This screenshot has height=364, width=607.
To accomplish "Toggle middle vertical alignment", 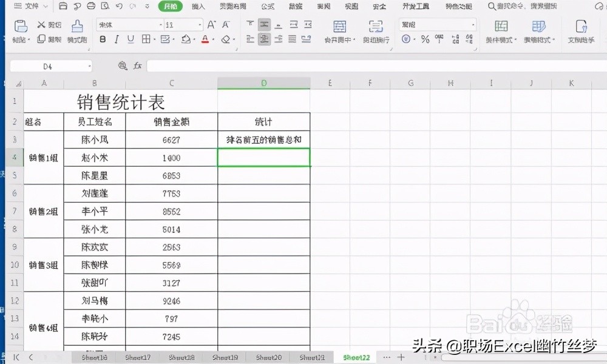I will pos(265,25).
